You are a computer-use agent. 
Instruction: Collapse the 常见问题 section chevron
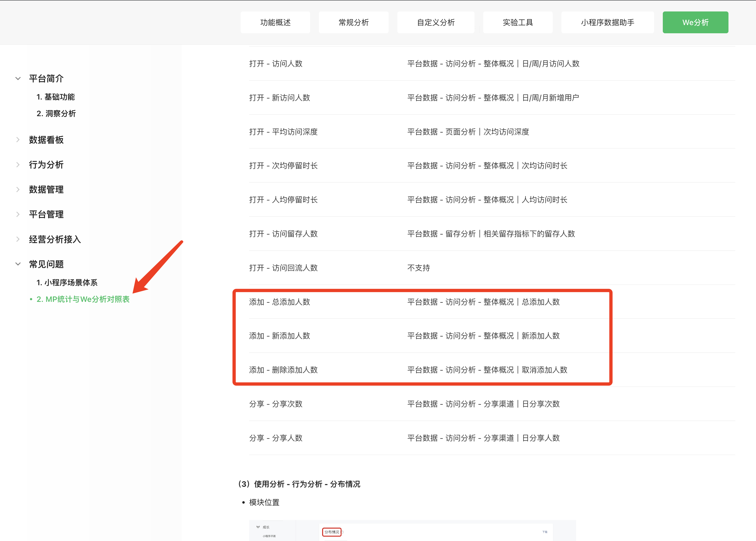18,264
